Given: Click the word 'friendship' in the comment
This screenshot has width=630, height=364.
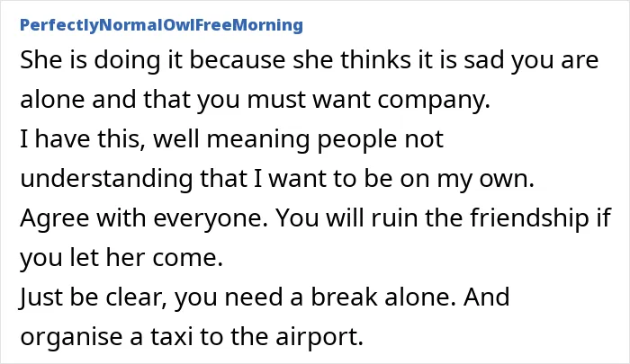Looking at the screenshot, I should [x=529, y=219].
